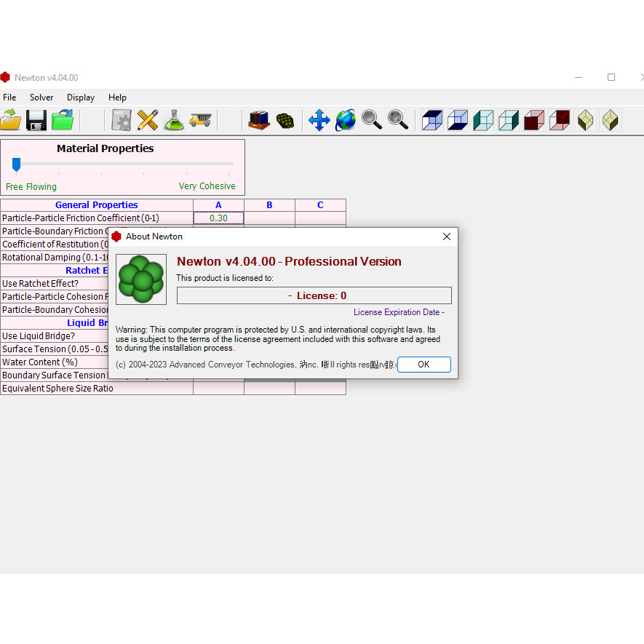Click the open folder icon in toolbar
This screenshot has width=644, height=644.
click(x=11, y=120)
